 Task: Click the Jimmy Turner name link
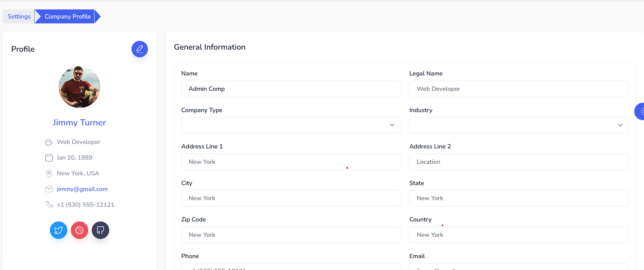[80, 123]
